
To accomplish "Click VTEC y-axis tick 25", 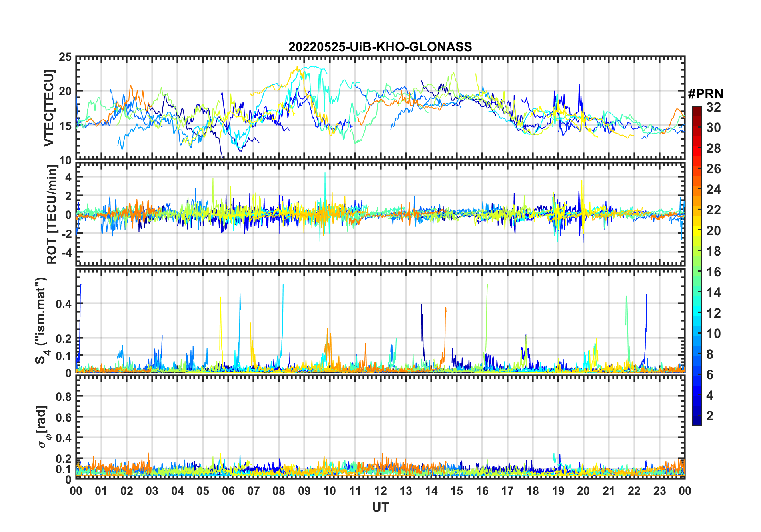I will click(x=65, y=57).
